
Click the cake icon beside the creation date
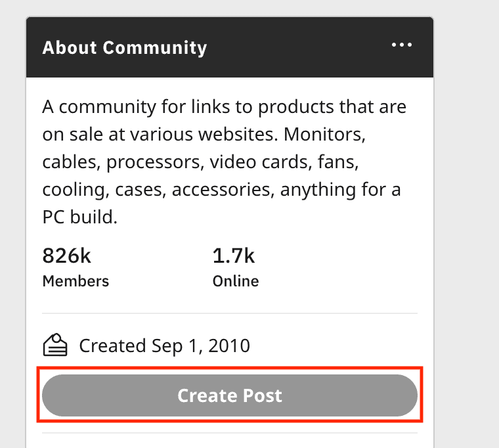pyautogui.click(x=55, y=345)
